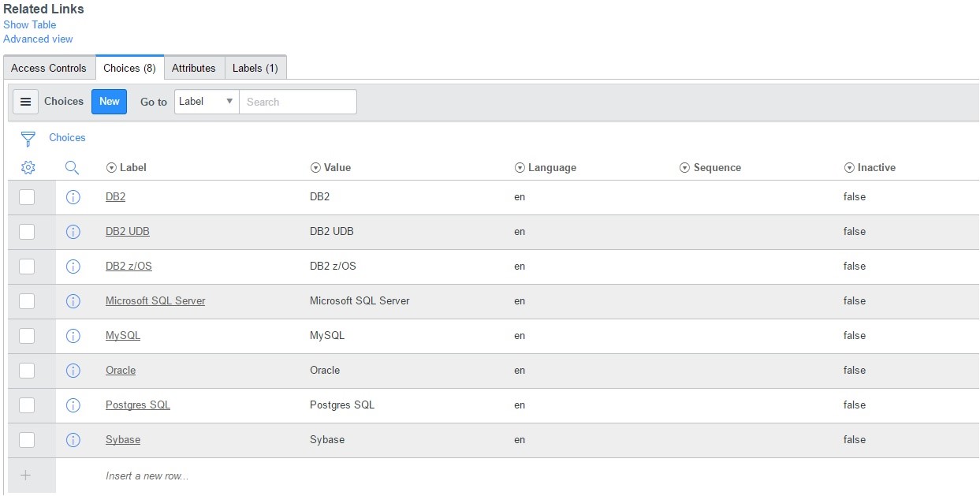This screenshot has height=496, width=980.
Task: Check the DB2 z/OS row checkbox
Action: click(27, 267)
